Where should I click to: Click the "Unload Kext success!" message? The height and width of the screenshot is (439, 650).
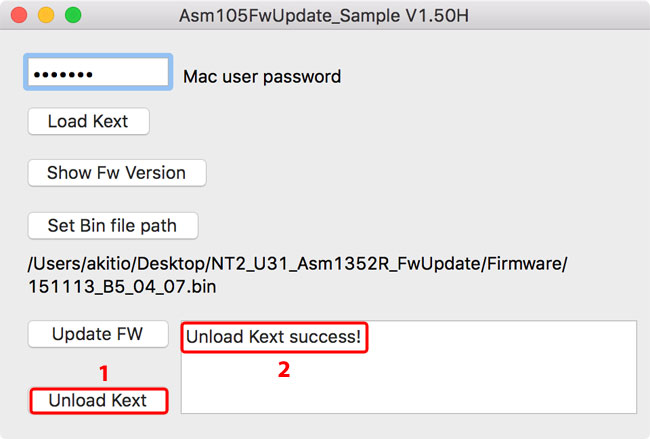[274, 337]
